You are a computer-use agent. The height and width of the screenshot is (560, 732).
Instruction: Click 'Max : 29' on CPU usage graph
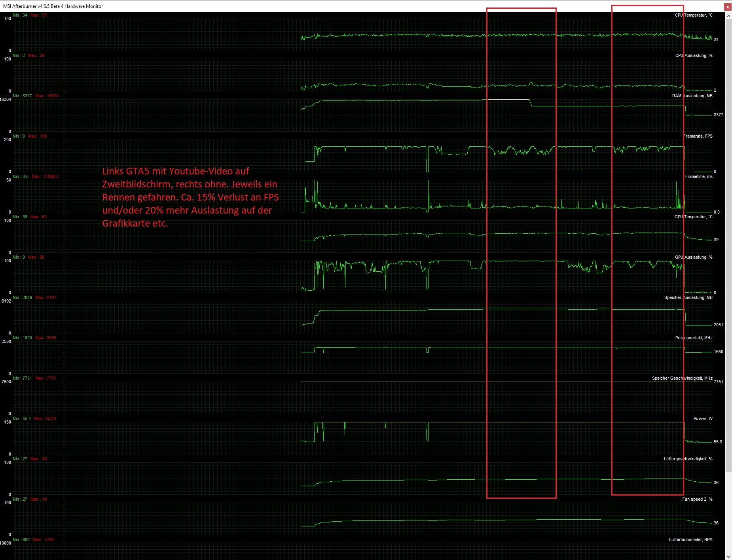(x=36, y=55)
